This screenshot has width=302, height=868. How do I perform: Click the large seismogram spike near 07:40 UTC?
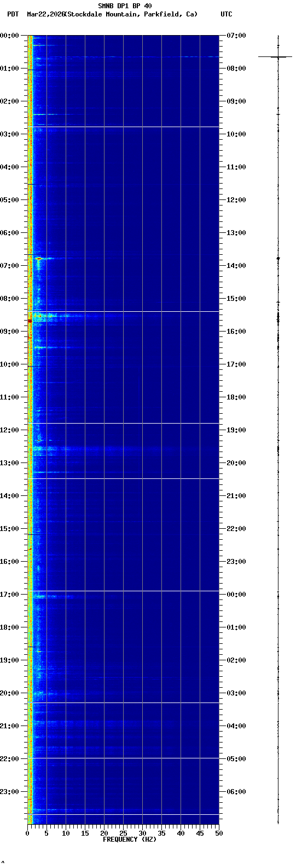(276, 56)
